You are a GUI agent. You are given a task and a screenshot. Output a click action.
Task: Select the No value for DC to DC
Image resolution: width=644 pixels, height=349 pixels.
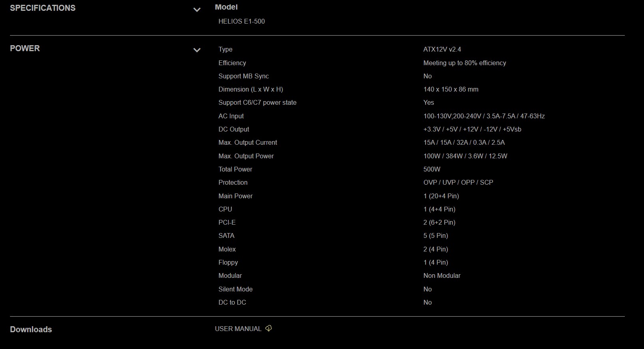pos(427,302)
